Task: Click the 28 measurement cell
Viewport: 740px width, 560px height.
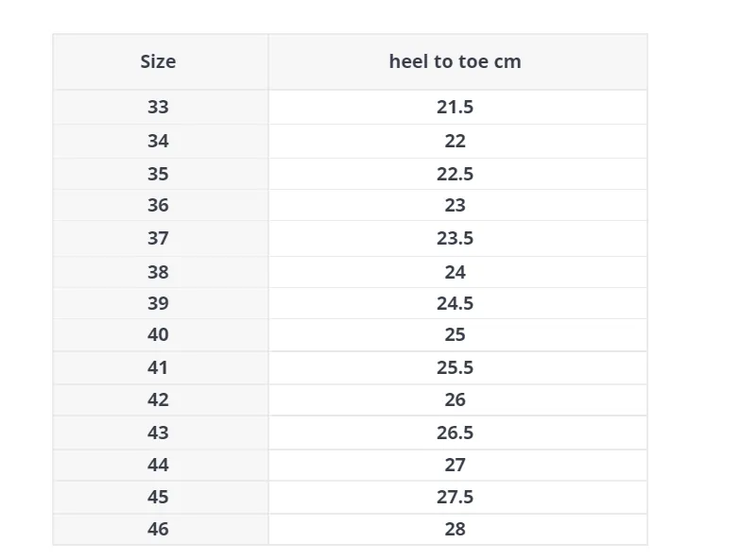Action: (x=455, y=530)
